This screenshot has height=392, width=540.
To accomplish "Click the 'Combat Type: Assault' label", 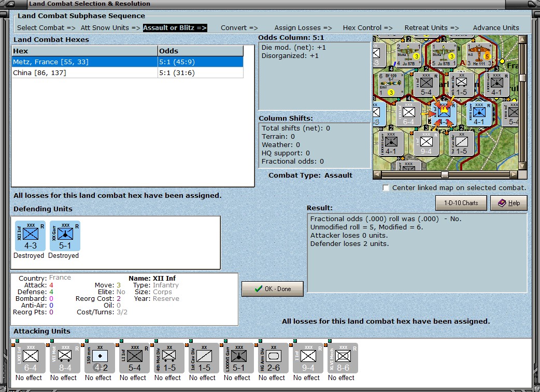I will click(310, 175).
